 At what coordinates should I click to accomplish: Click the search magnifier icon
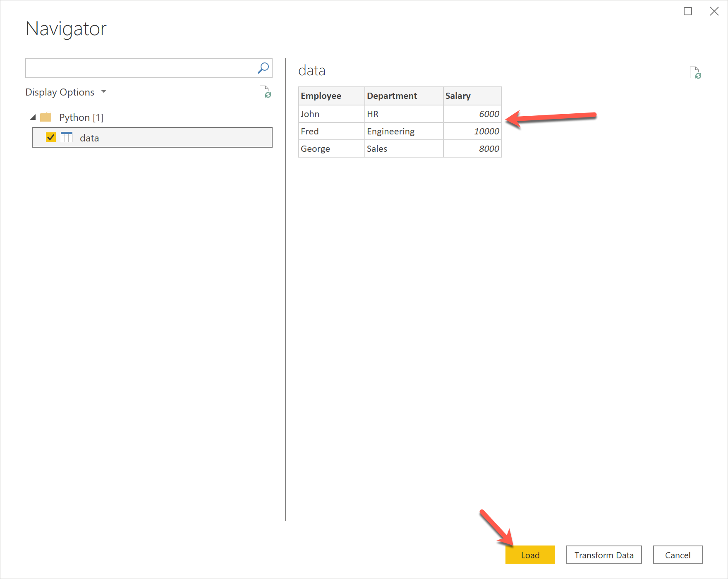point(263,67)
